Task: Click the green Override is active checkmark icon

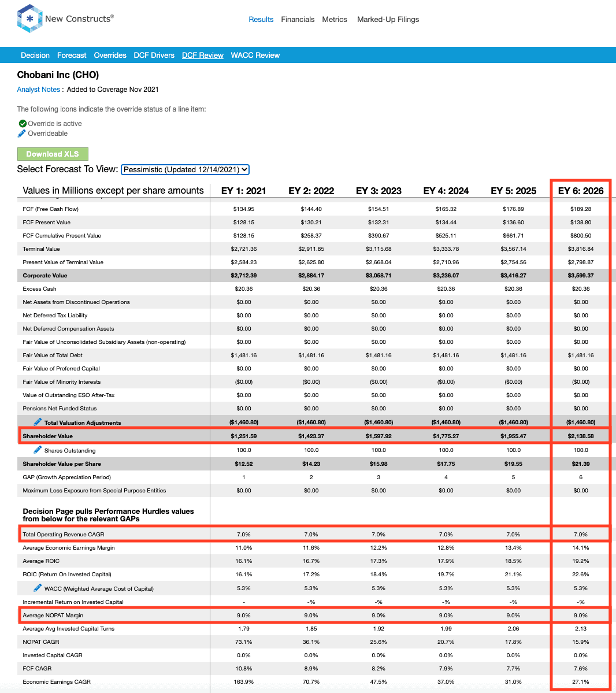Action: [x=23, y=124]
